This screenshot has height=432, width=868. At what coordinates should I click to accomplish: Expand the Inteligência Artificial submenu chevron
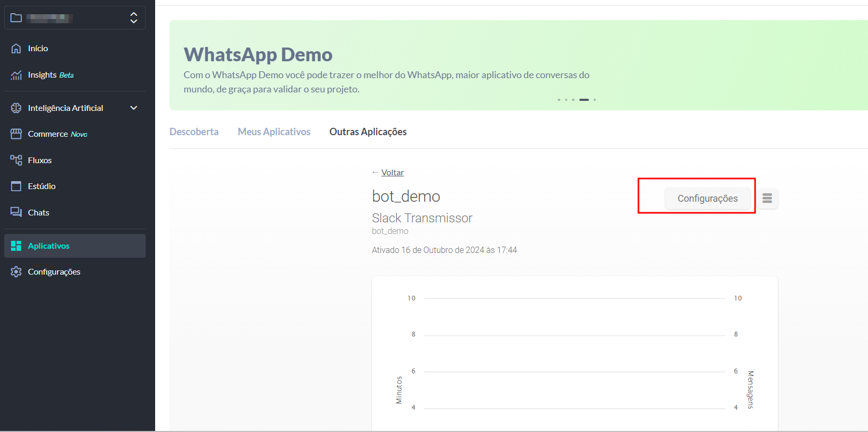coord(133,108)
